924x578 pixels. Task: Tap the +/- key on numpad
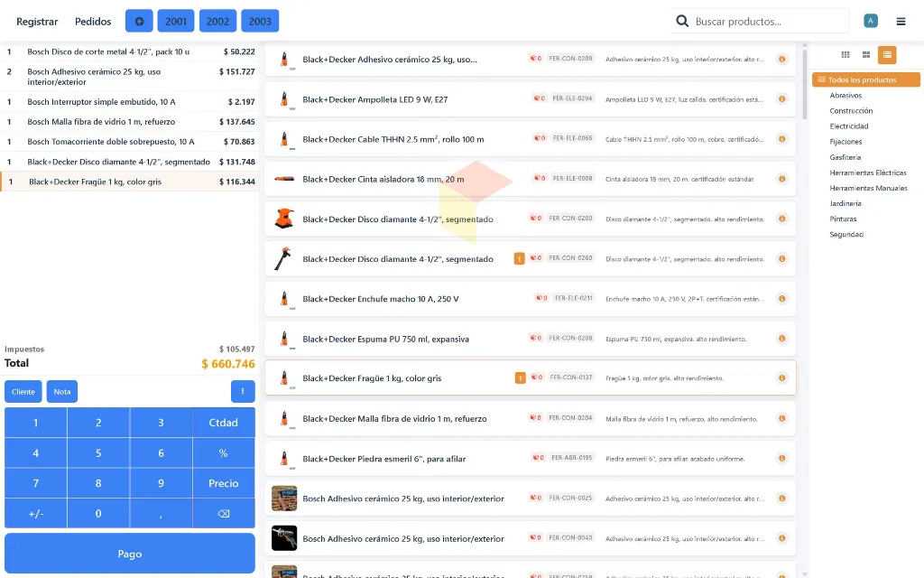(36, 514)
